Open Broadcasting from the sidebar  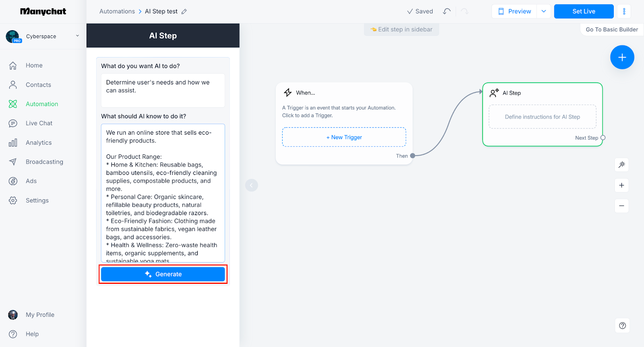tap(44, 162)
